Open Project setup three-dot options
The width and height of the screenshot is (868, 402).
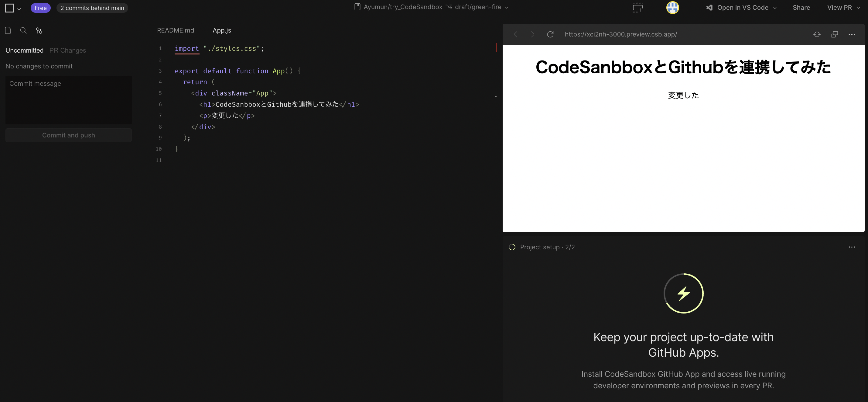pyautogui.click(x=852, y=247)
